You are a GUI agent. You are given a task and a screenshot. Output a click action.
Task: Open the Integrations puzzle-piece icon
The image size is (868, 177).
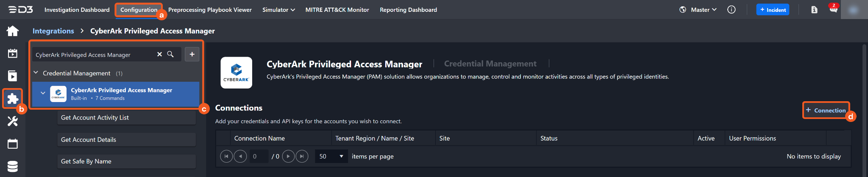[x=13, y=99]
